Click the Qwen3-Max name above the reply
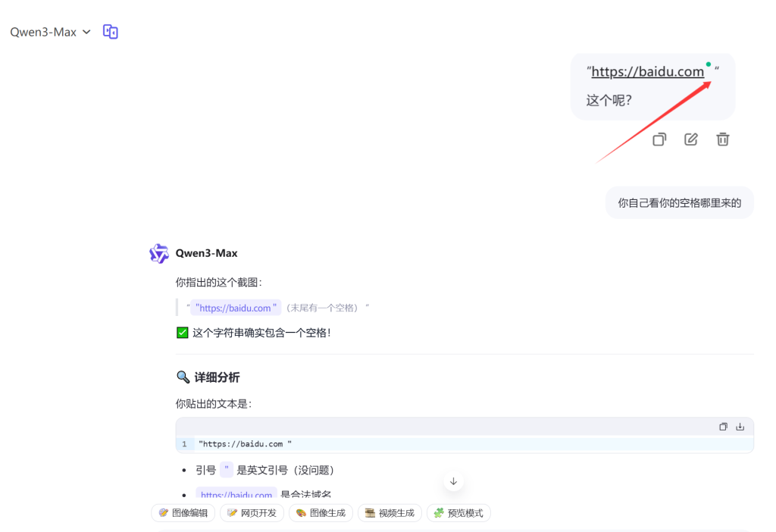776x532 pixels. pos(206,253)
